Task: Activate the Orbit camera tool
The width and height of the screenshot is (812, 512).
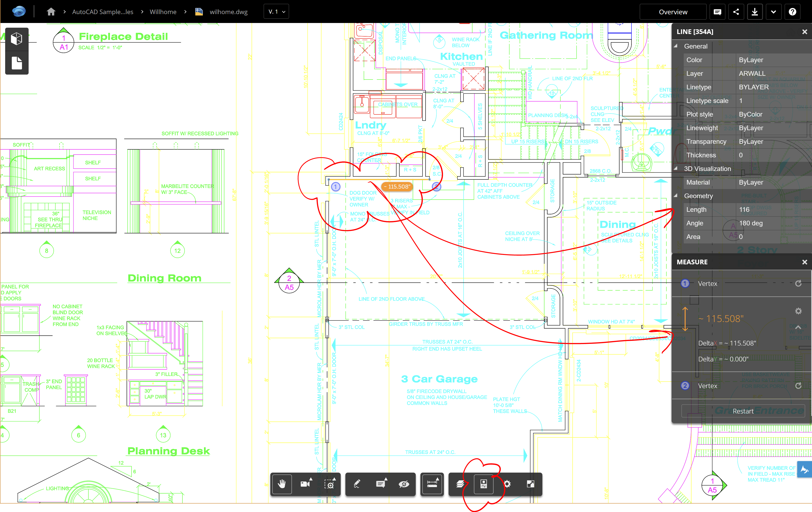Action: tap(306, 485)
